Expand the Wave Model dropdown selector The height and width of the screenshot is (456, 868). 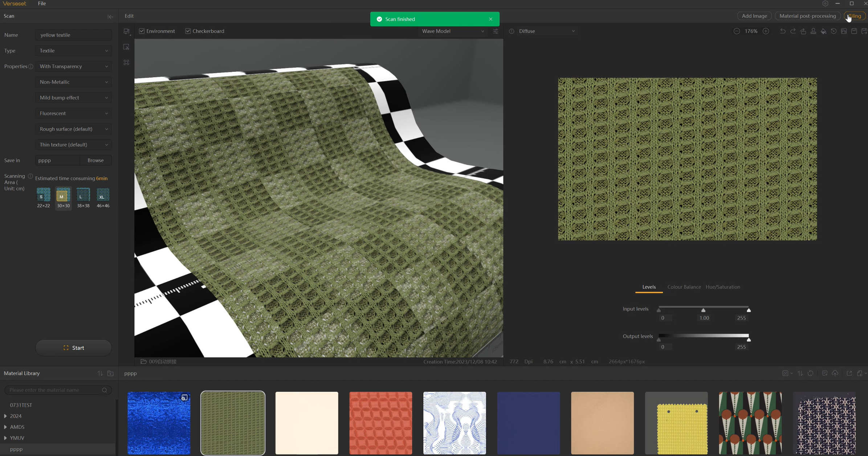pos(483,31)
